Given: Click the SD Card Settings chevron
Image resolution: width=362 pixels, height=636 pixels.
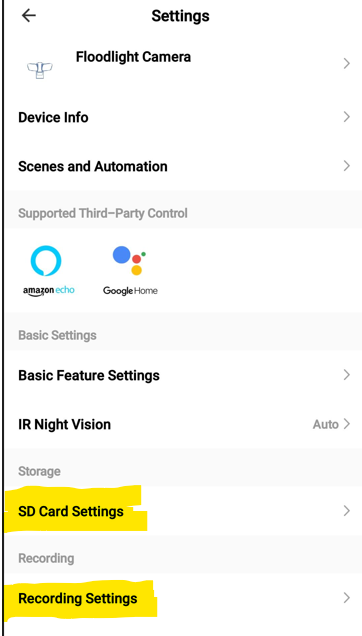Looking at the screenshot, I should (x=346, y=511).
